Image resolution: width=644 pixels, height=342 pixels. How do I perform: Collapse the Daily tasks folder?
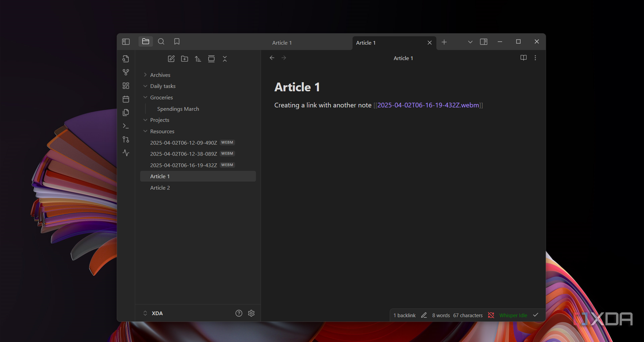coord(198,86)
